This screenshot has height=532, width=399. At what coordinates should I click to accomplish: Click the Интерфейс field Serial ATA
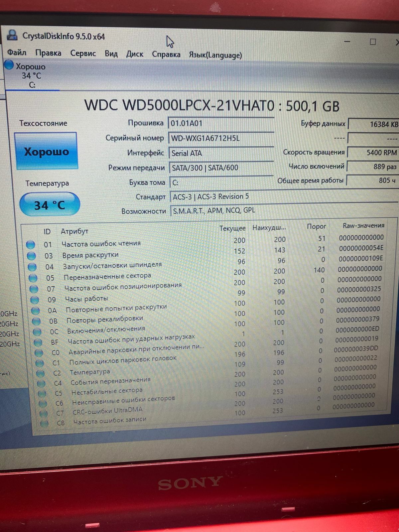[x=221, y=153]
